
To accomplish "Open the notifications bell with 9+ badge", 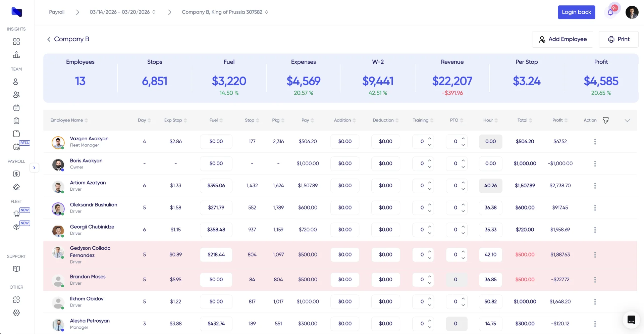I will tap(611, 12).
